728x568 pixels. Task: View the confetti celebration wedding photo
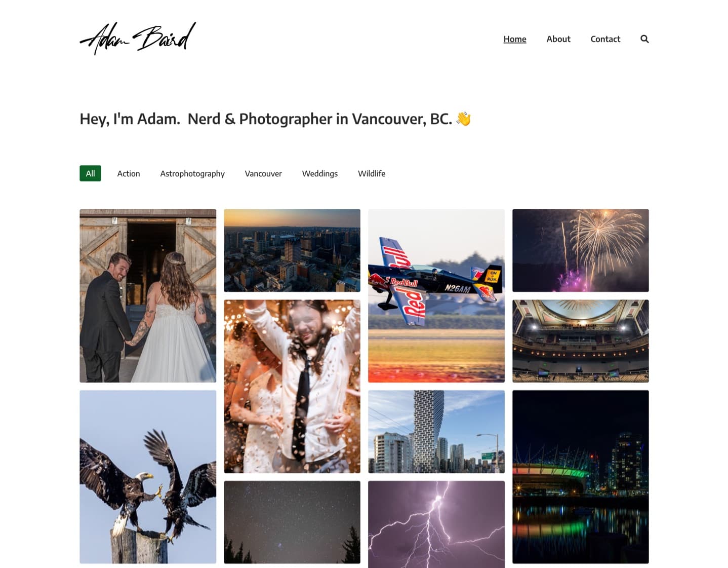pyautogui.click(x=292, y=386)
